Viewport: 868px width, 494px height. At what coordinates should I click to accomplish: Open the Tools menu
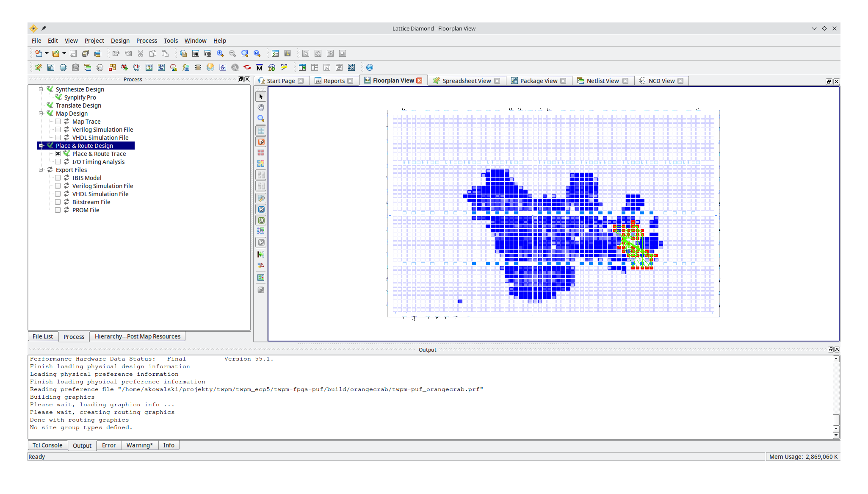tap(171, 41)
